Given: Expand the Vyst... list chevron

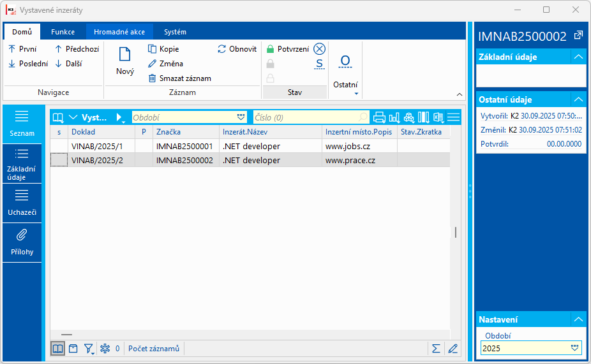Looking at the screenshot, I should coord(73,117).
